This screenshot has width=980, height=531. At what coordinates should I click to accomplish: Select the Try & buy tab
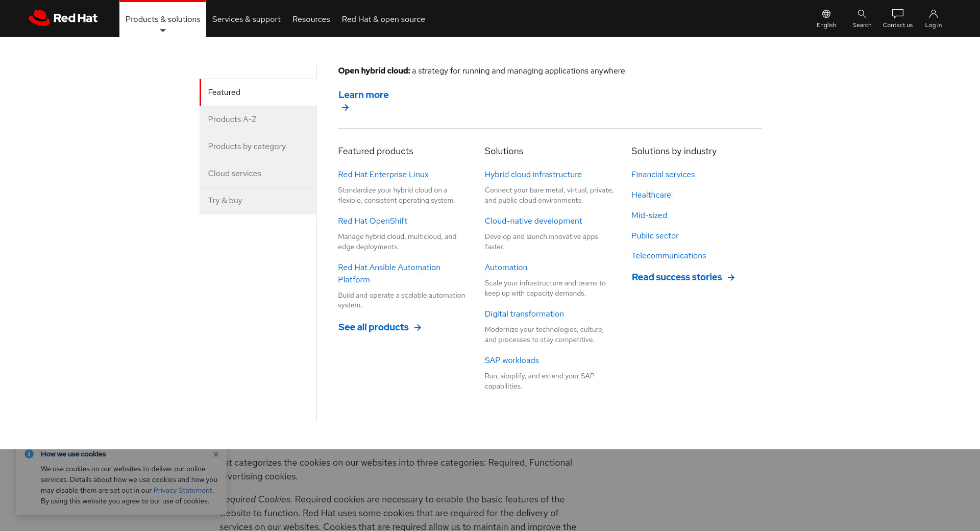[258, 201]
